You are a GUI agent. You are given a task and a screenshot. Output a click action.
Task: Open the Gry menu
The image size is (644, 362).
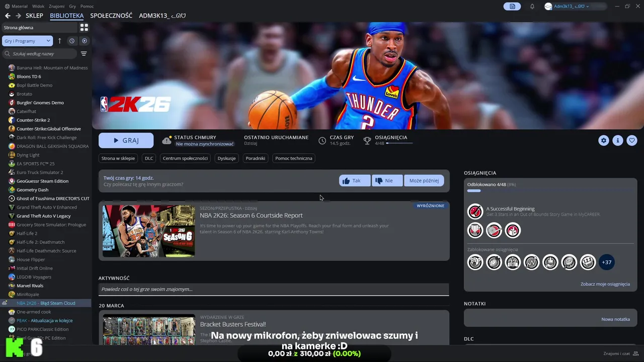pos(72,6)
